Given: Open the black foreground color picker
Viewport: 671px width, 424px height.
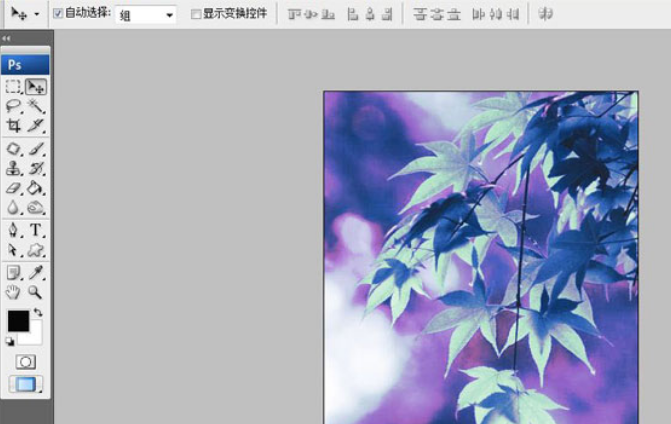Looking at the screenshot, I should pos(18,320).
